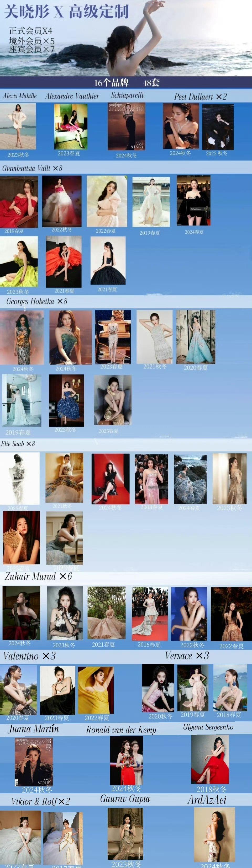Open the Valentino yellow dress photo
The height and width of the screenshot is (868, 252).
click(96, 690)
